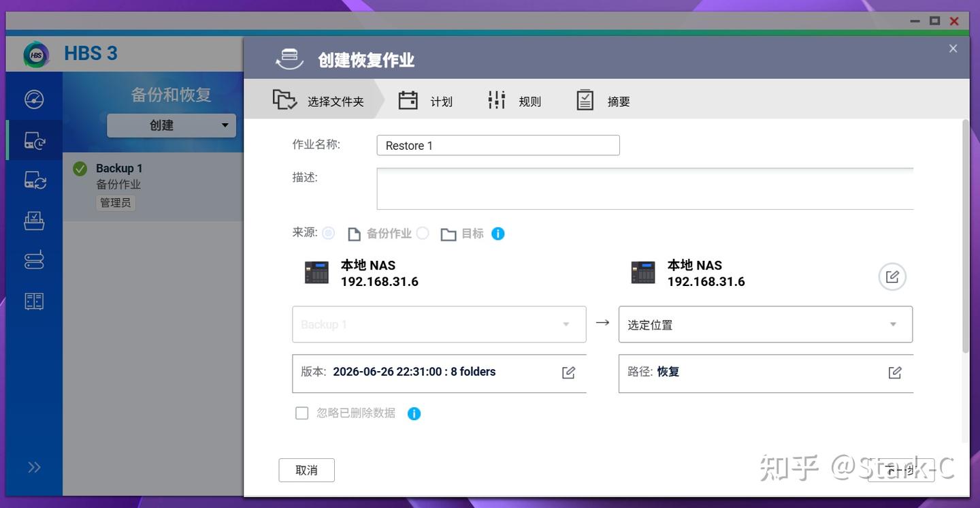The height and width of the screenshot is (508, 980).
Task: Open the Services sidebar icon
Action: click(34, 220)
